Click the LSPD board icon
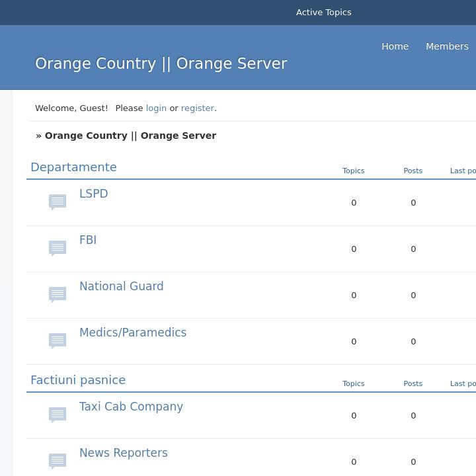Image resolution: width=476 pixels, height=476 pixels. point(58,201)
